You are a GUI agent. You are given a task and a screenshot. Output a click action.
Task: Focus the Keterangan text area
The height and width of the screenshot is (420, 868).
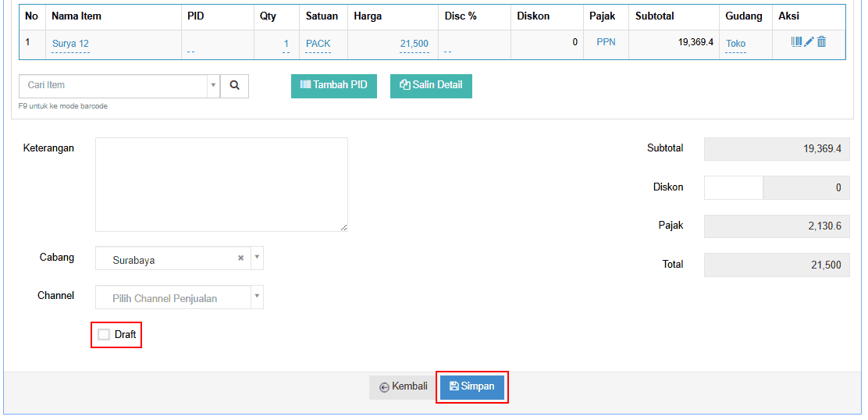point(221,184)
